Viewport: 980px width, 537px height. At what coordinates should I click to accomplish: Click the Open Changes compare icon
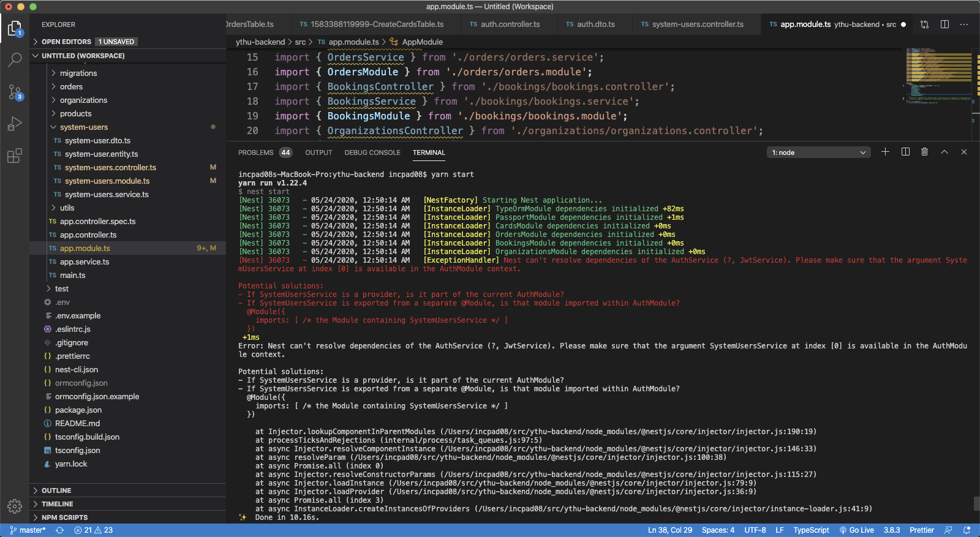[x=924, y=24]
